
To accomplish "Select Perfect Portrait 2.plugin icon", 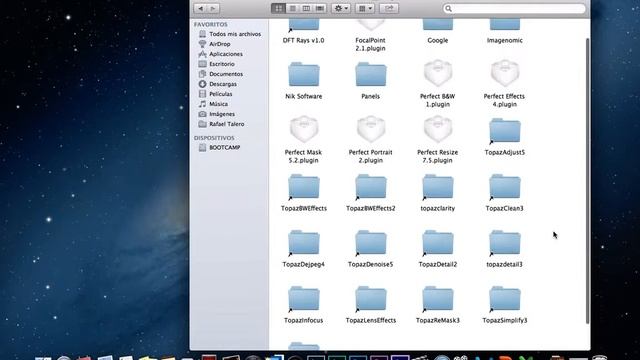I will (371, 129).
